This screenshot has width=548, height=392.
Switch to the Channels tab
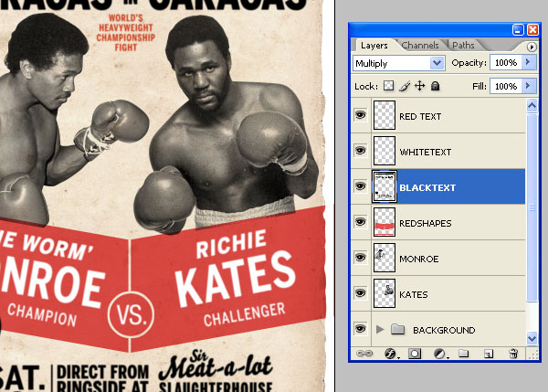tap(420, 45)
